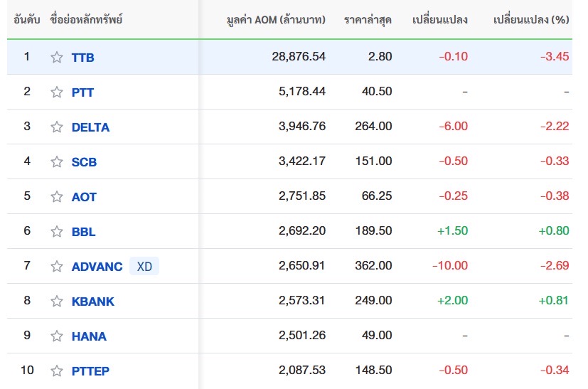The width and height of the screenshot is (588, 389).
Task: Open the AOT stock link
Action: click(x=84, y=197)
